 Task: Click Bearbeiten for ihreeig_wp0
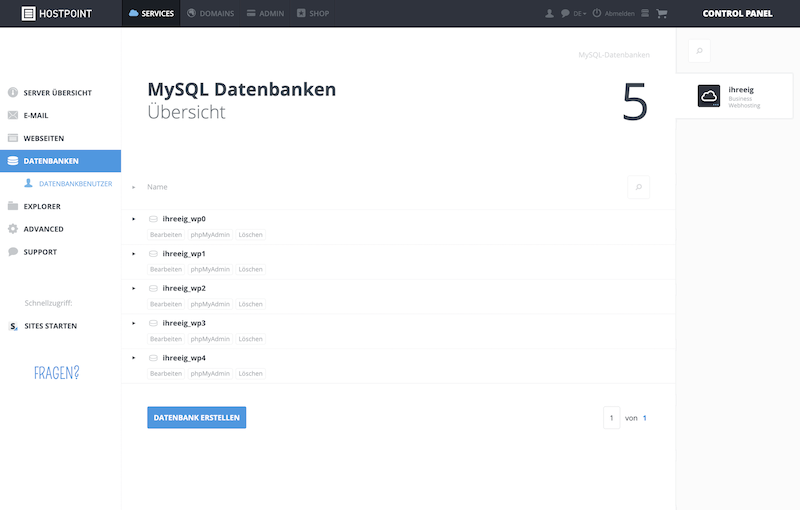click(166, 235)
